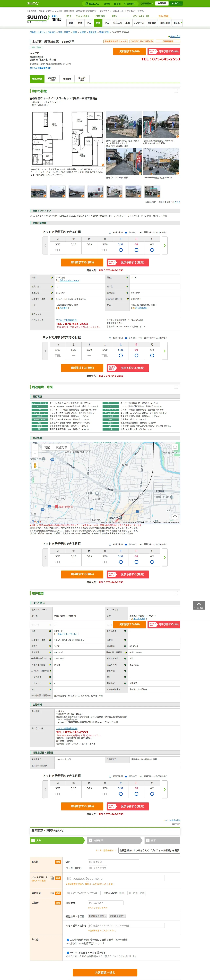Click the フリガナ input field
The height and width of the screenshot is (980, 210).
click(114, 868)
